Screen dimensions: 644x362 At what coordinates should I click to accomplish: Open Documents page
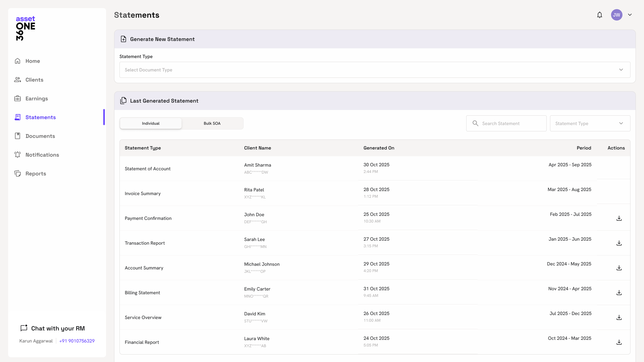[40, 136]
